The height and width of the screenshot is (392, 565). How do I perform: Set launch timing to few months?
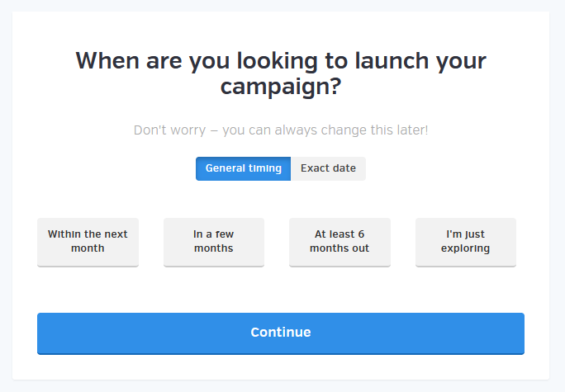coord(214,242)
